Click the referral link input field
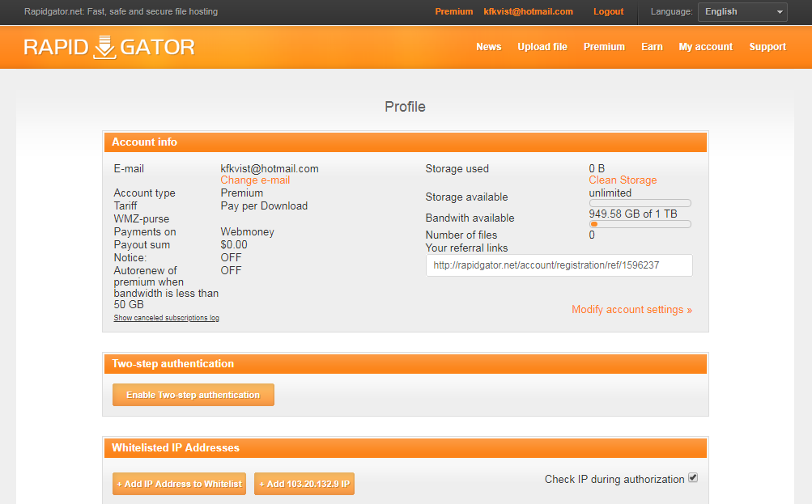The image size is (812, 504). pyautogui.click(x=559, y=265)
